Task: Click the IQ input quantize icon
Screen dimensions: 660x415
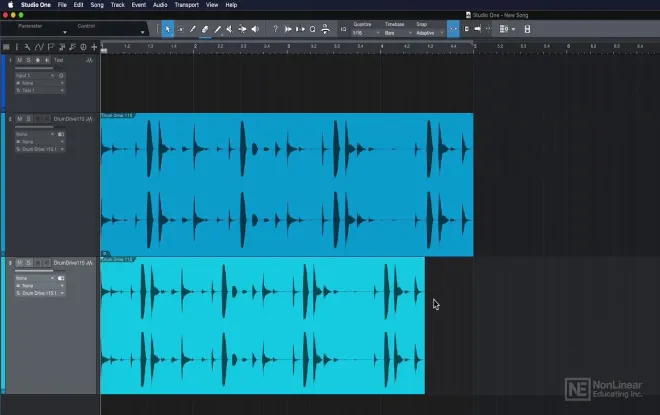Action: [x=343, y=29]
